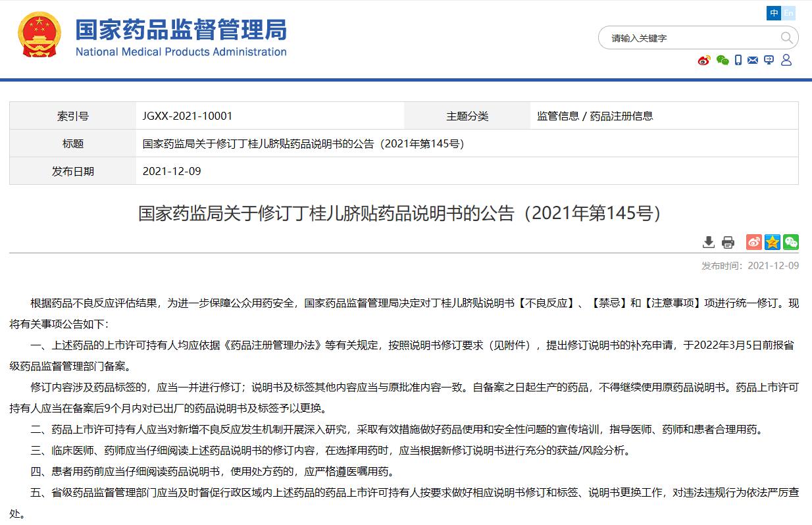
Task: Share article via green WeChat button
Action: tap(791, 242)
